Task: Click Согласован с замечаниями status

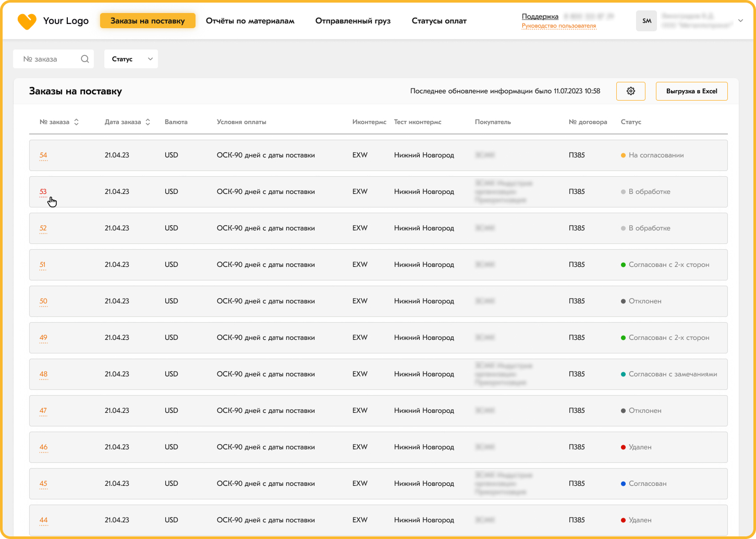Action: (669, 374)
